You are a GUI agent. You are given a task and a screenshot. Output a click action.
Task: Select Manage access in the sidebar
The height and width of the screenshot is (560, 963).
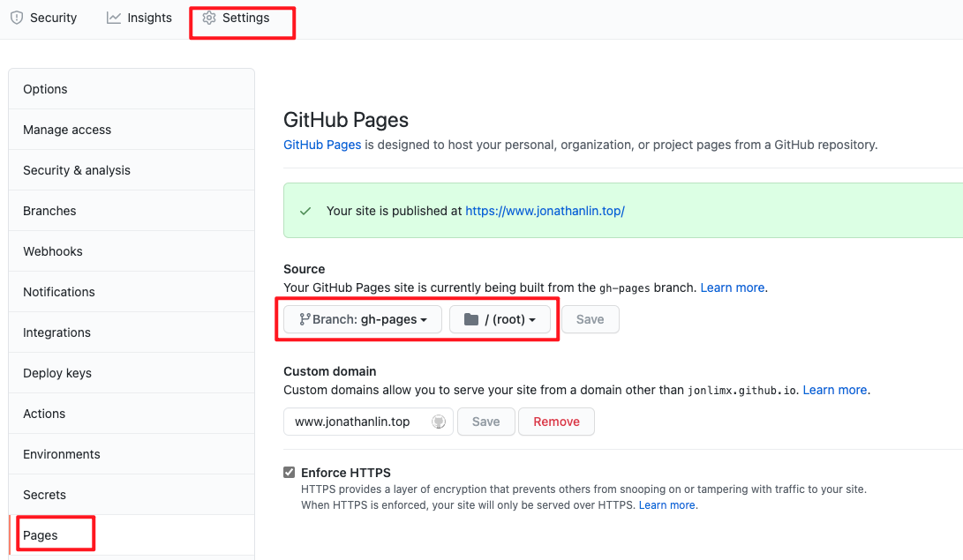[132, 130]
